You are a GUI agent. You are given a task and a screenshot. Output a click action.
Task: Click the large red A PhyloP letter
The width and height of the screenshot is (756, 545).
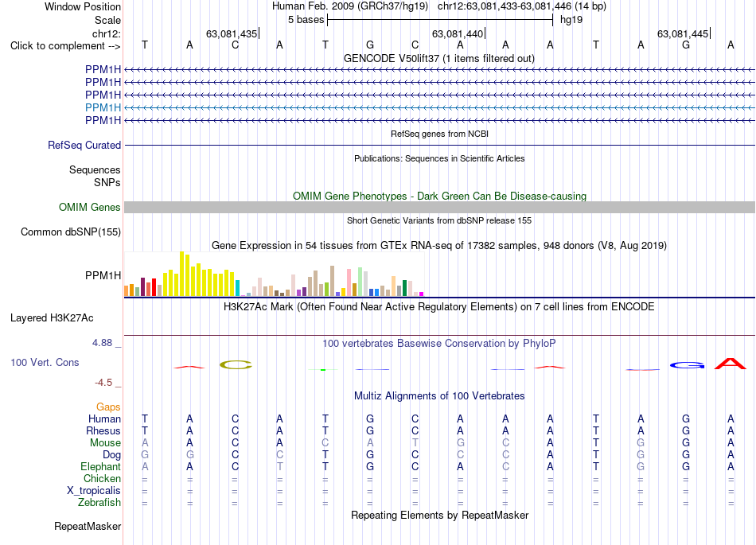[731, 364]
